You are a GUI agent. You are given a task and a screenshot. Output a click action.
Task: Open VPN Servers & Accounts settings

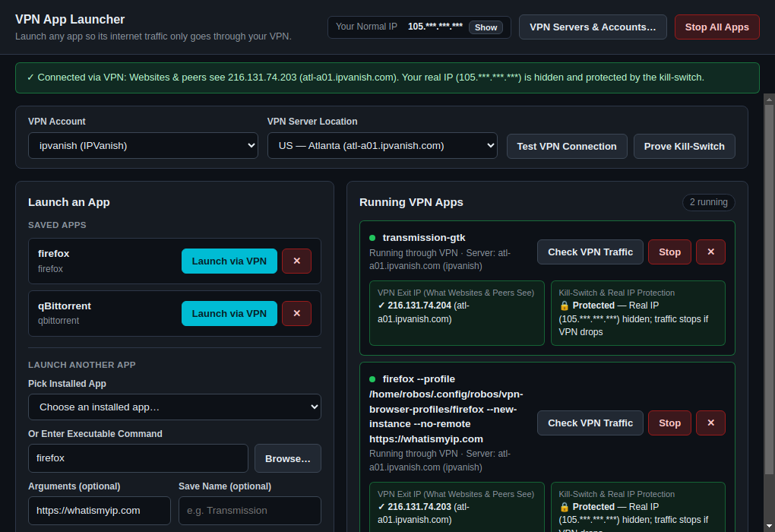click(593, 27)
